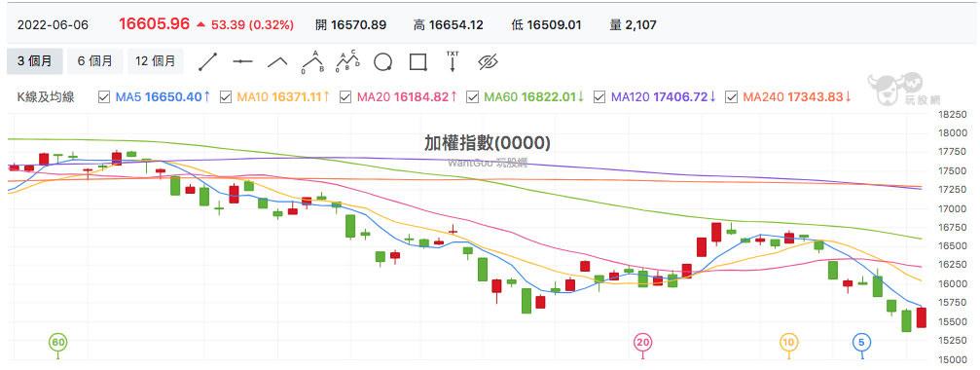
Task: Select the circle drawing tool
Action: 383,62
